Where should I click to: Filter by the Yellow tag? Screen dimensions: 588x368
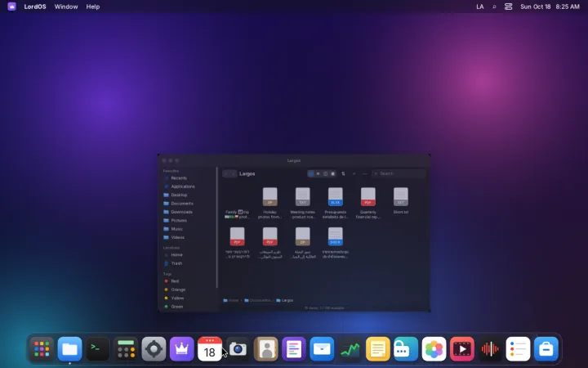(189, 298)
